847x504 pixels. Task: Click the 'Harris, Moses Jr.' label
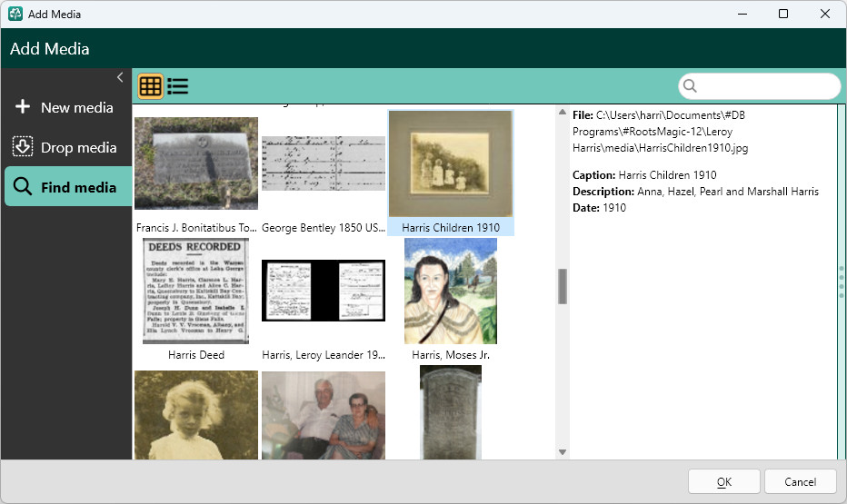(x=451, y=355)
